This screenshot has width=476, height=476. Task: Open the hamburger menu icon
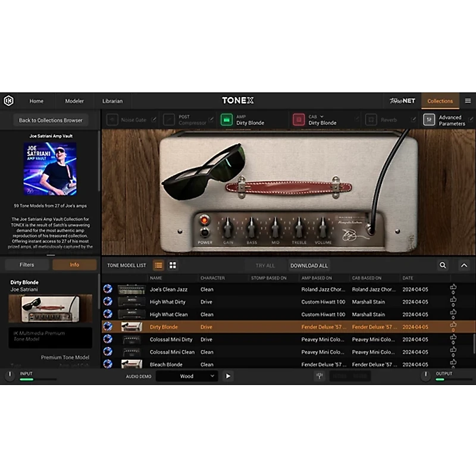(x=468, y=101)
